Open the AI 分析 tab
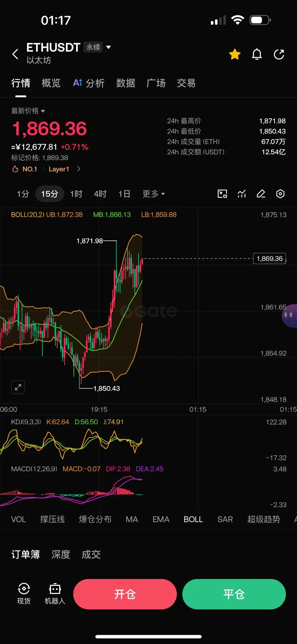This screenshot has height=644, width=297. tap(89, 83)
